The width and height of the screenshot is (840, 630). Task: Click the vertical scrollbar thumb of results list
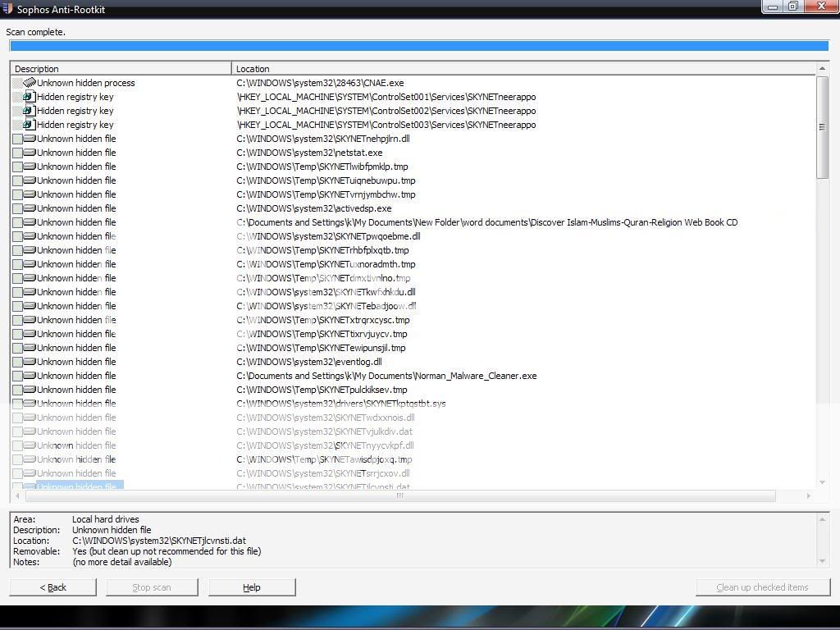pos(822,127)
